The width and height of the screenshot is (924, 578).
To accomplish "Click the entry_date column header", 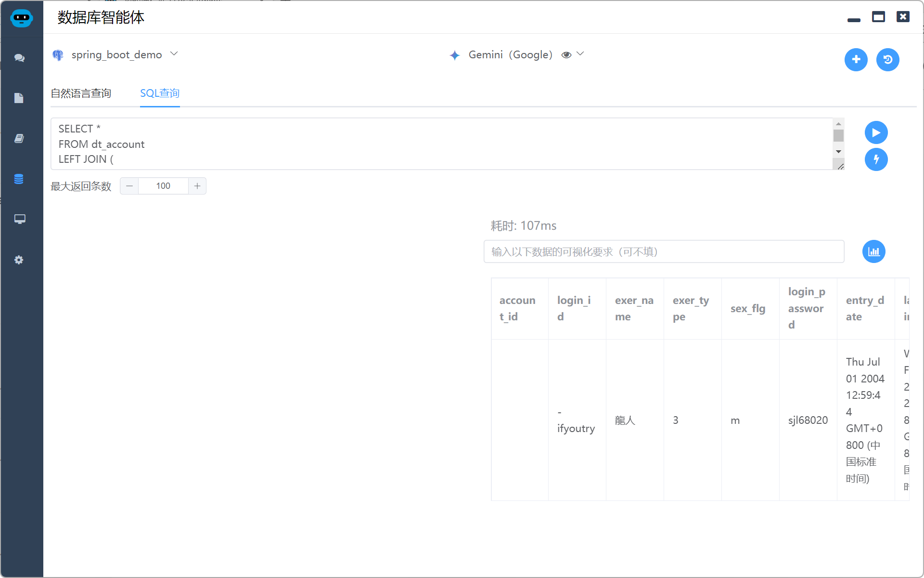I will pyautogui.click(x=866, y=309).
